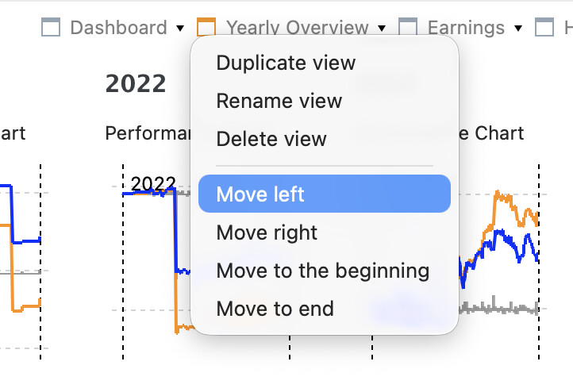The height and width of the screenshot is (392, 573).
Task: Choose Move left menu entry
Action: click(x=324, y=194)
